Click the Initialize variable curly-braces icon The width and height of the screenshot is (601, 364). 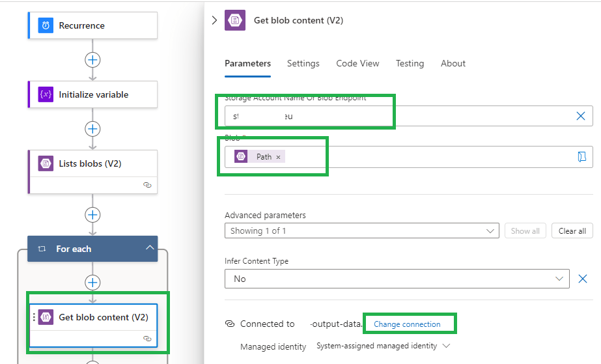coord(46,94)
